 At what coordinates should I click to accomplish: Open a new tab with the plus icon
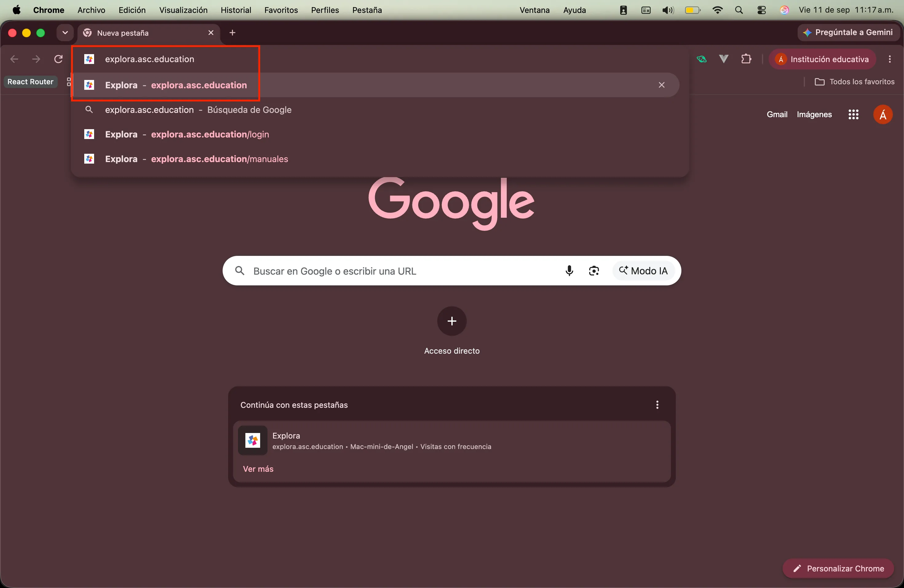(232, 33)
